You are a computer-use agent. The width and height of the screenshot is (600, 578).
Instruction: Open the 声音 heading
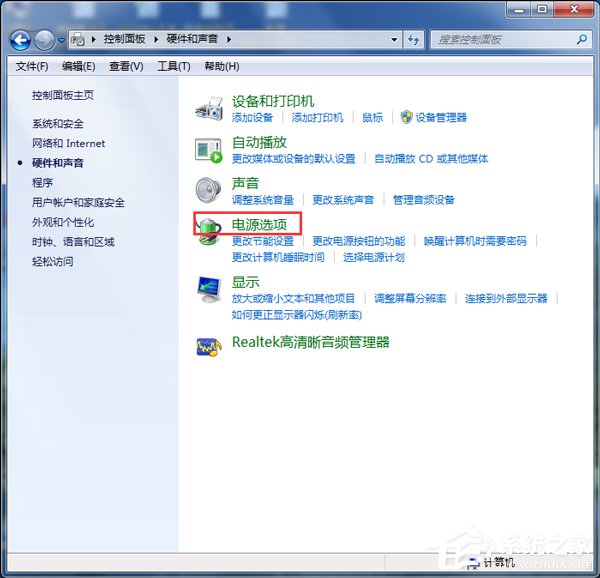click(245, 183)
